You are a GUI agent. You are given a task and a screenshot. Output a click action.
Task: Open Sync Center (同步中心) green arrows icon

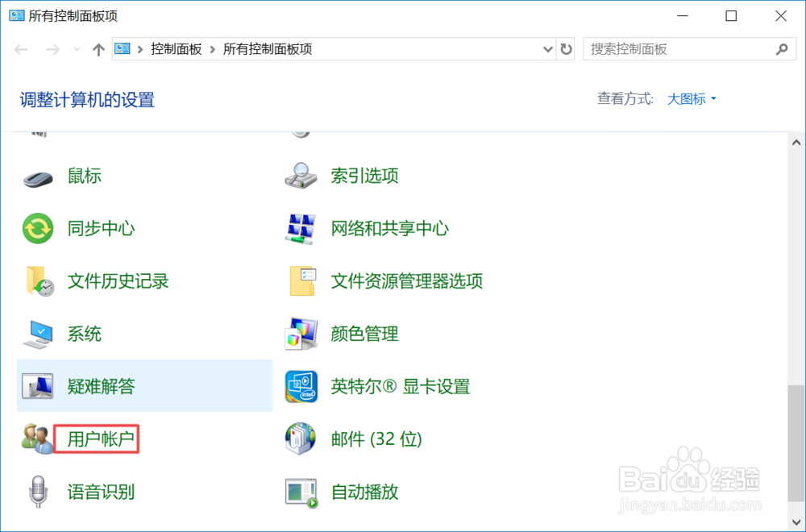pyautogui.click(x=39, y=228)
